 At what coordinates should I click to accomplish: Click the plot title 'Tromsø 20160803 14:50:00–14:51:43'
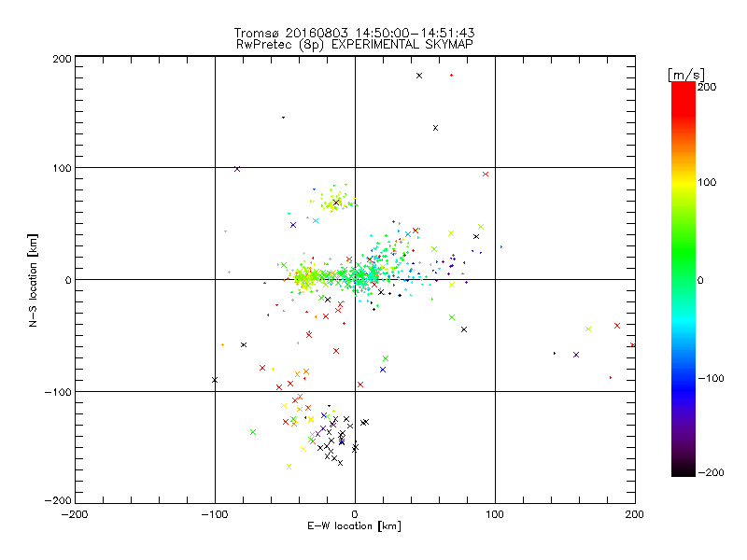click(354, 33)
